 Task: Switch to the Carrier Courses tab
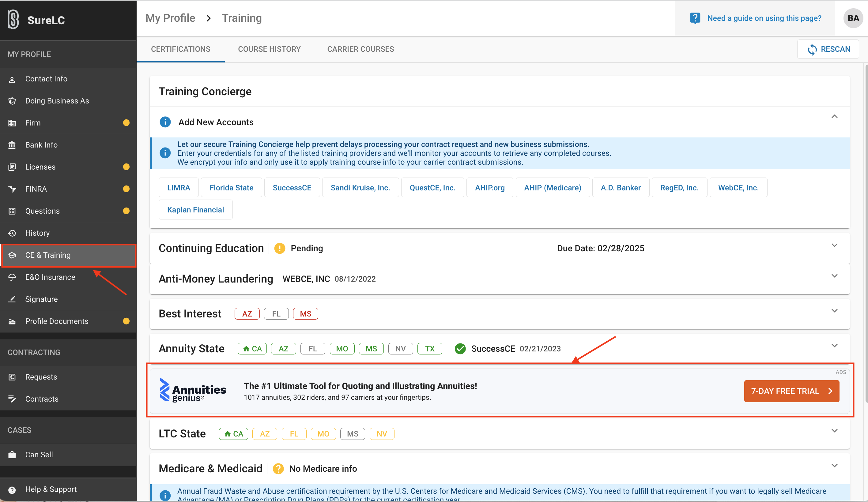pyautogui.click(x=360, y=49)
